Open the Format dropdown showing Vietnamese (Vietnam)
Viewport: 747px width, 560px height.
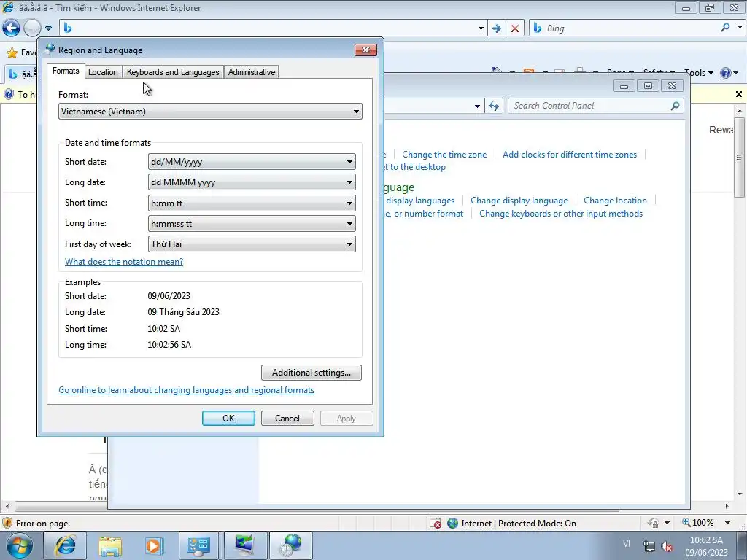coord(210,112)
